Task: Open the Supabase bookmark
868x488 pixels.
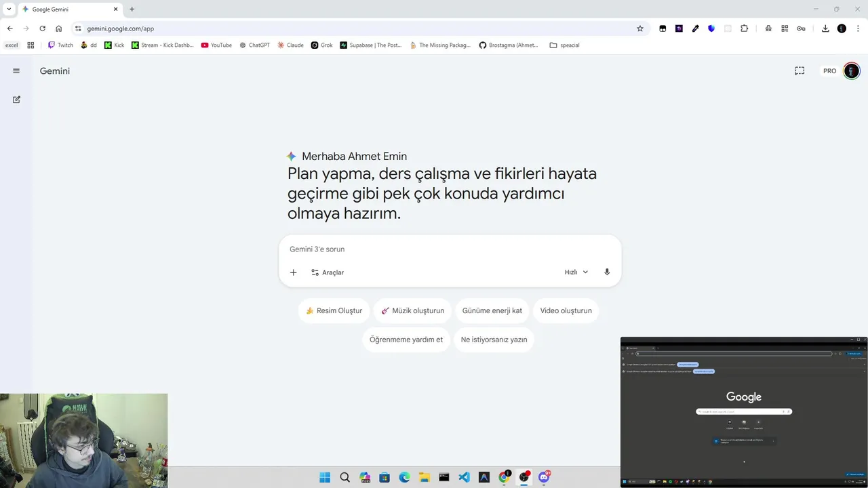Action: coord(371,45)
